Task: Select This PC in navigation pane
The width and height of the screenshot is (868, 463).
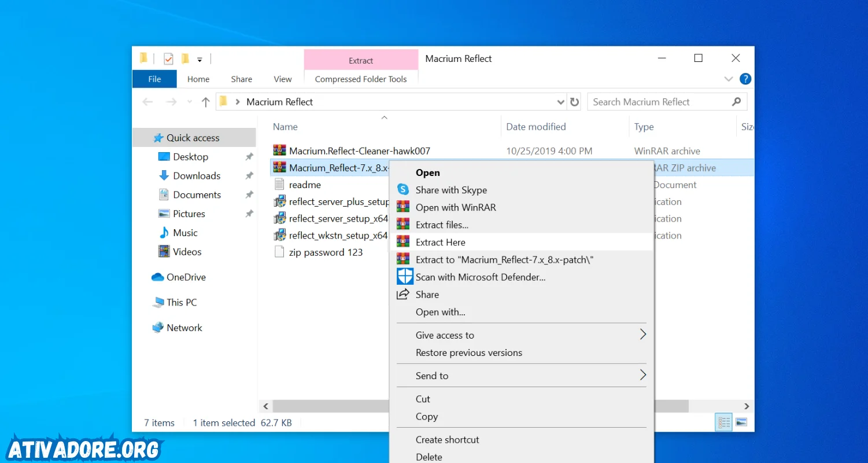Action: pos(182,302)
